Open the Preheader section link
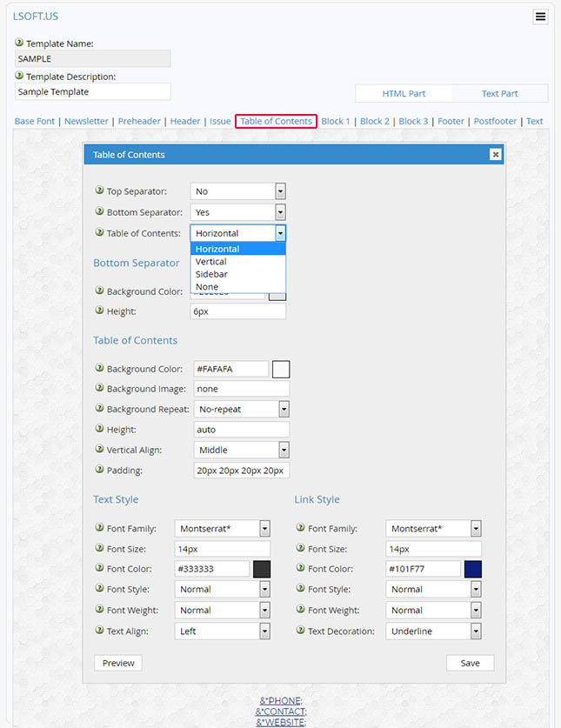Image resolution: width=561 pixels, height=728 pixels. (139, 121)
